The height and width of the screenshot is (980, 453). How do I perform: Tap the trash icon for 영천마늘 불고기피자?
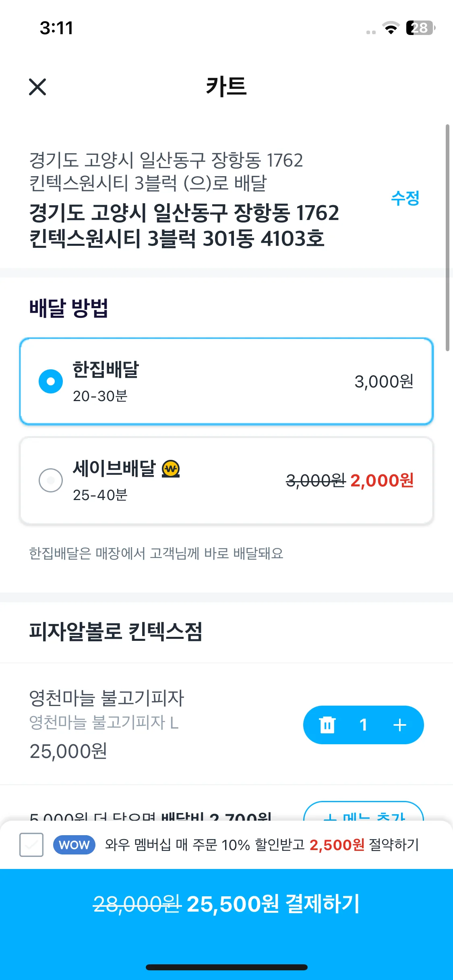tap(327, 725)
